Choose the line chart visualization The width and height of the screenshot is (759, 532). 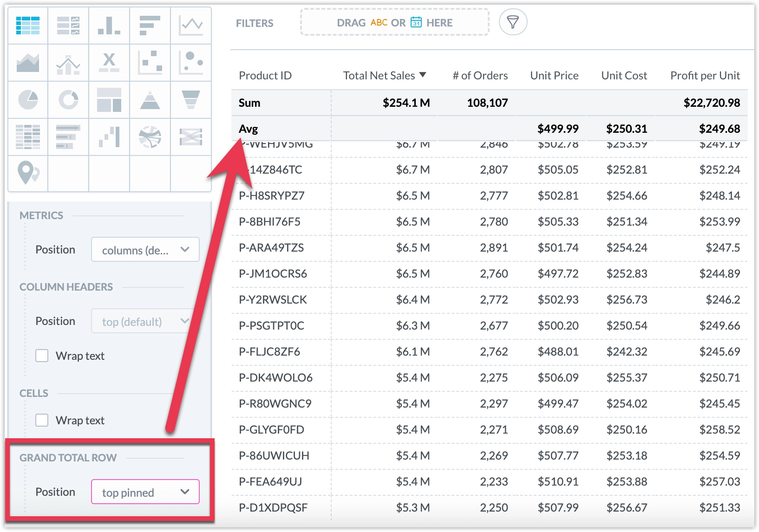[191, 26]
